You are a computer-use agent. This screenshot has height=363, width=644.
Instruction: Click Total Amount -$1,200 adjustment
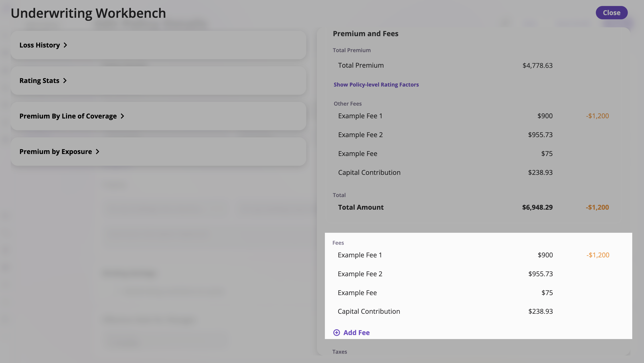pyautogui.click(x=597, y=207)
